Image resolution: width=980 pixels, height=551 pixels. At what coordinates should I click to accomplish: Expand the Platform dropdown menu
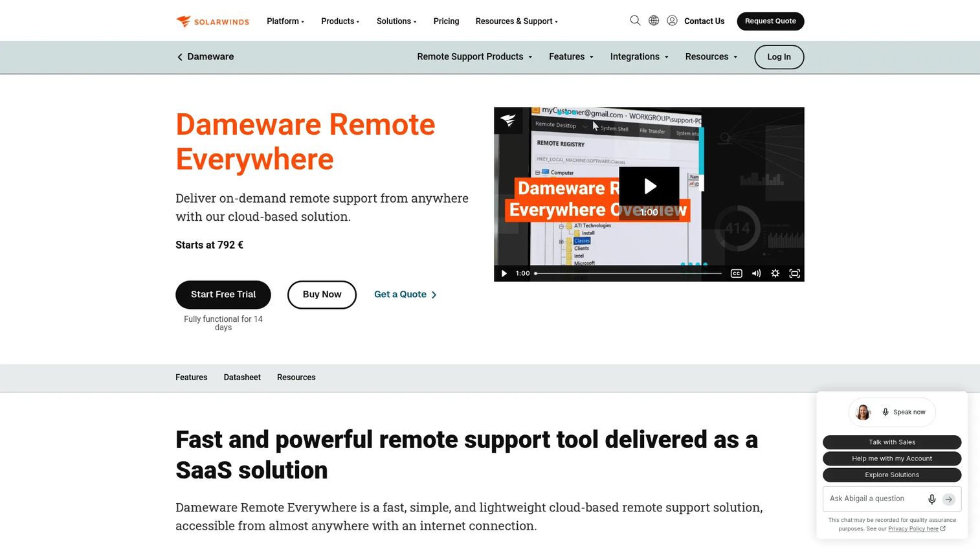(x=285, y=21)
